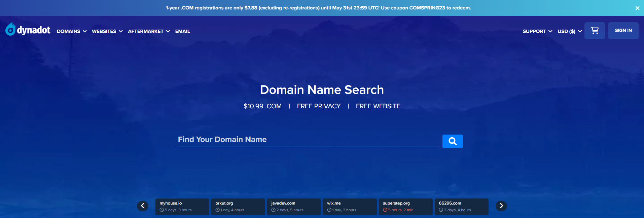Open the USD ($) currency selector
The height and width of the screenshot is (218, 644).
[x=569, y=31]
